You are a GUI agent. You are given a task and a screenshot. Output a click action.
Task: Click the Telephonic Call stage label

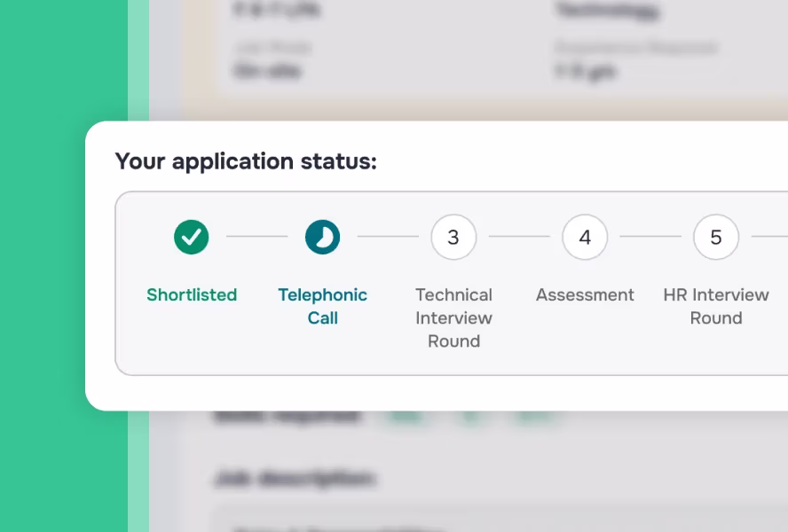point(323,306)
